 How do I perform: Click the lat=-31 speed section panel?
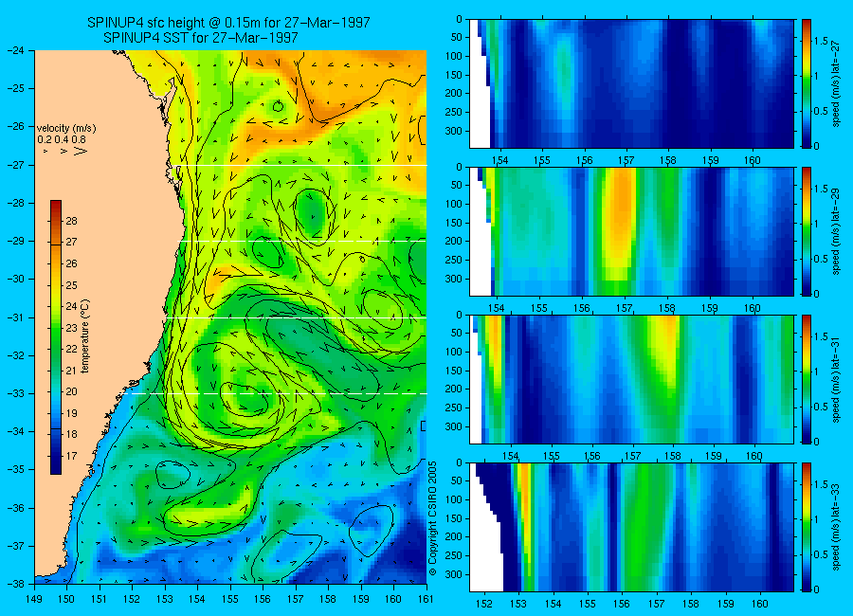(631, 379)
